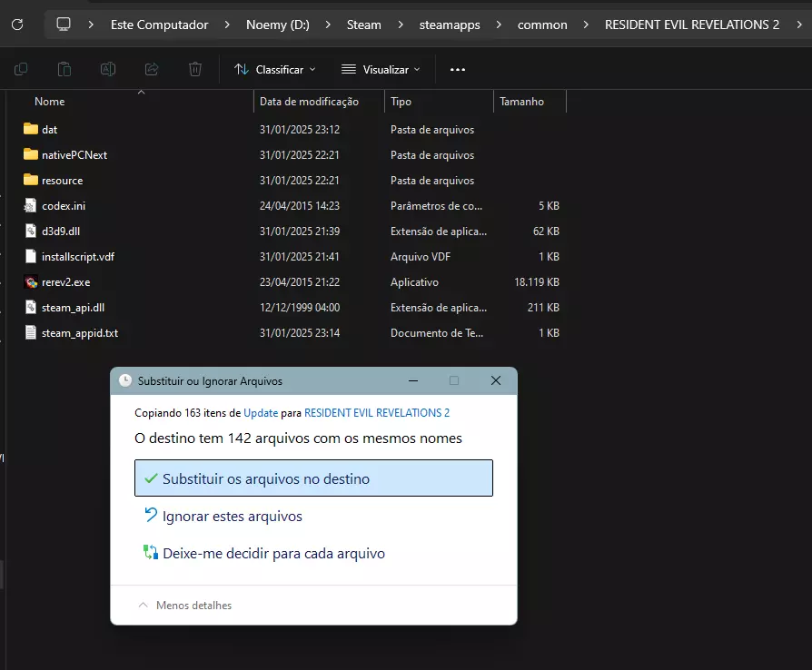This screenshot has width=812, height=670.
Task: Open the three-dot more options menu
Action: click(458, 69)
